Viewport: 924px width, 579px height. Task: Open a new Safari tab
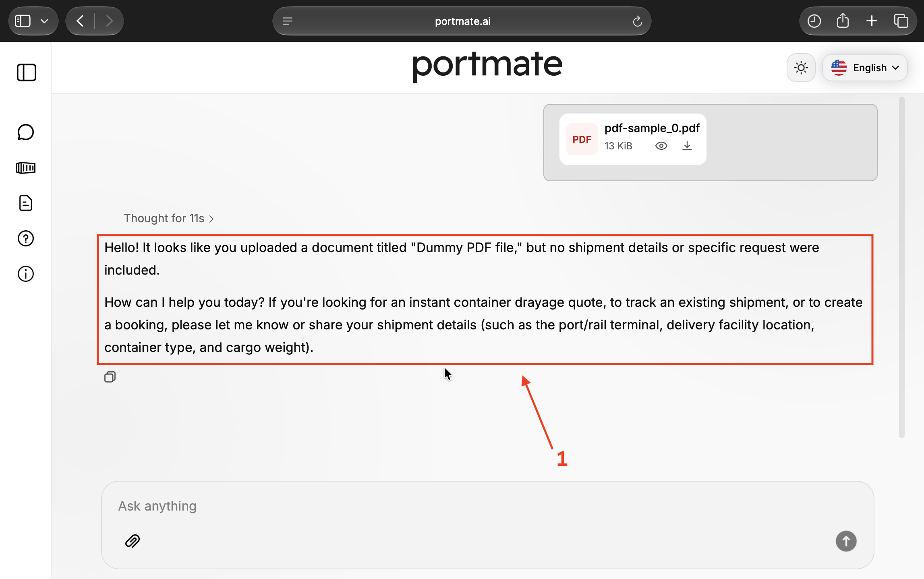872,21
